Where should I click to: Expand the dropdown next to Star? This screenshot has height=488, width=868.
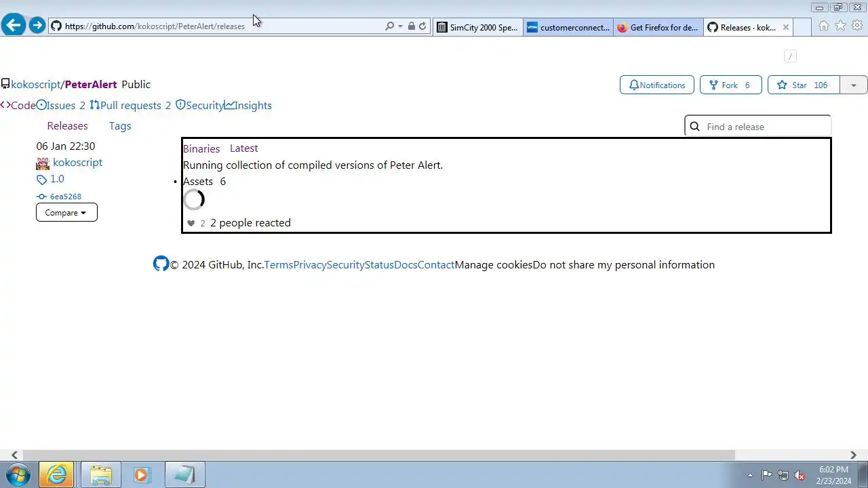tap(854, 85)
